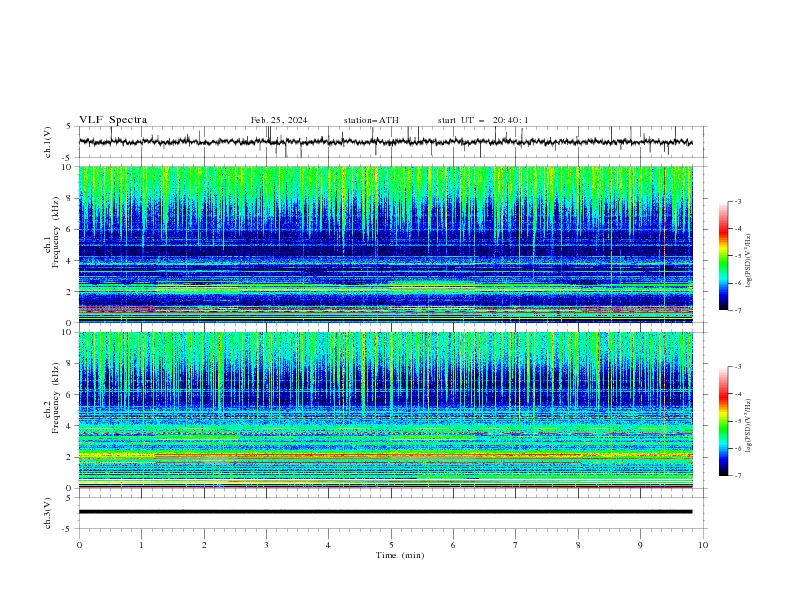Image resolution: width=792 pixels, height=612 pixels.
Task: Click time axis tick label '10'
Action: coord(703,545)
